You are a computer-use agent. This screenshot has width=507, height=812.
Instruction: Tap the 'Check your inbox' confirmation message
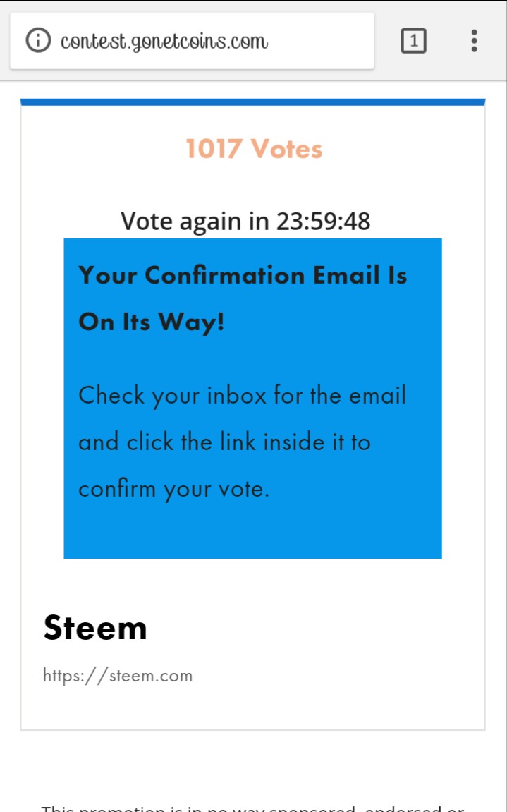coord(242,442)
